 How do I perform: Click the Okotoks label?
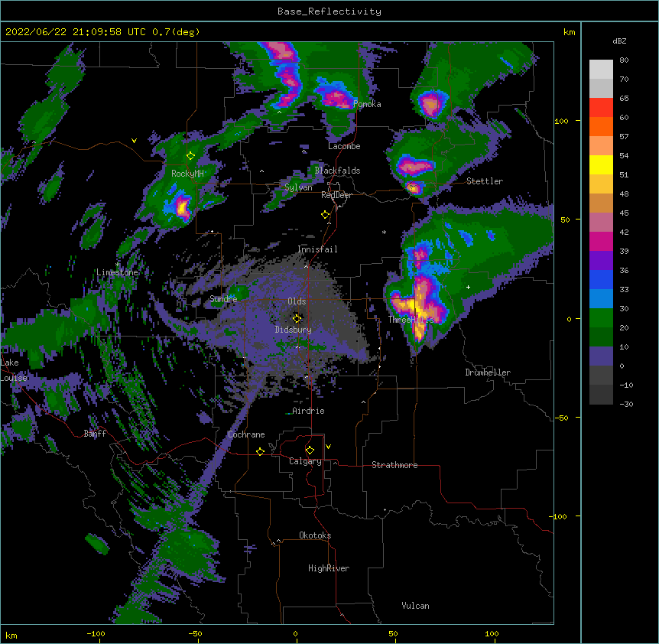(x=315, y=535)
